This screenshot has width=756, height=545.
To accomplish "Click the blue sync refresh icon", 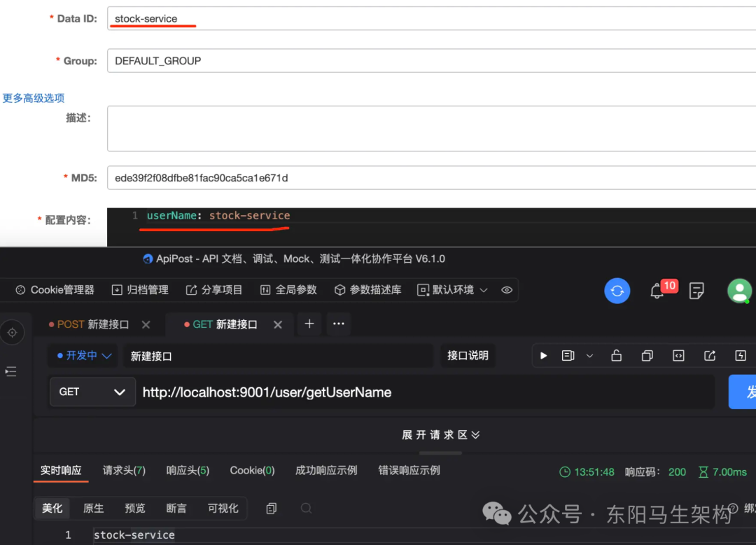I will click(x=617, y=291).
